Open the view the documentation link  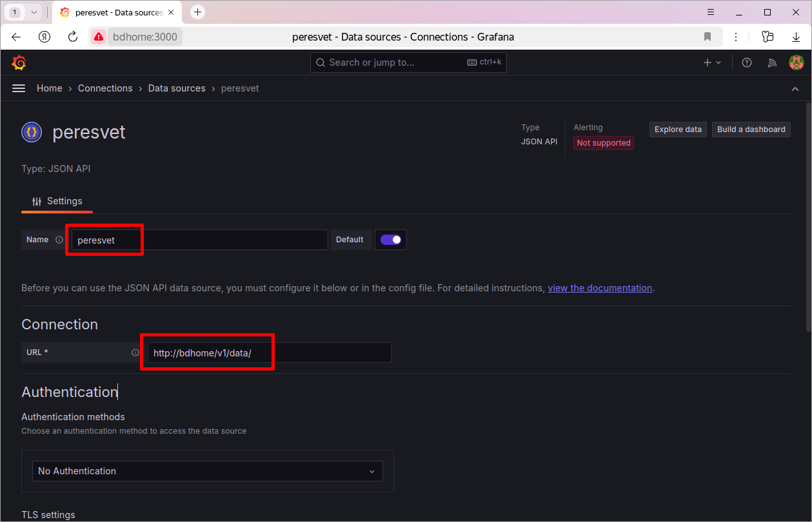tap(600, 288)
